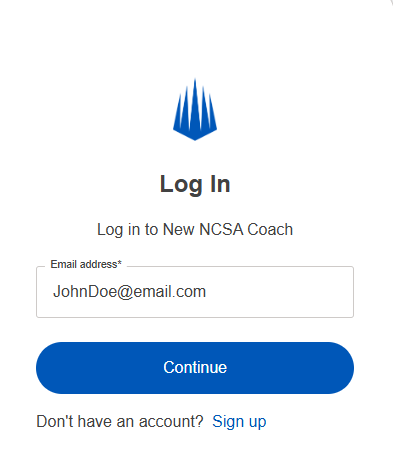
Task: Click the required asterisk in the email label
Action: (120, 263)
